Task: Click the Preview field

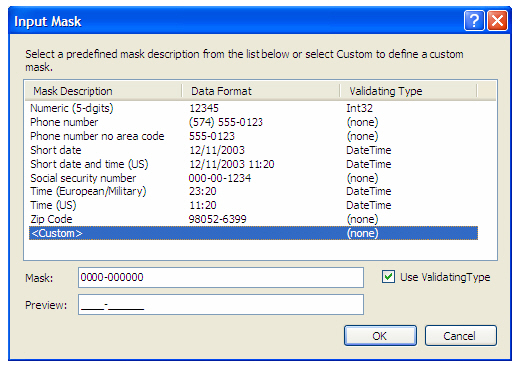Action: [x=221, y=305]
